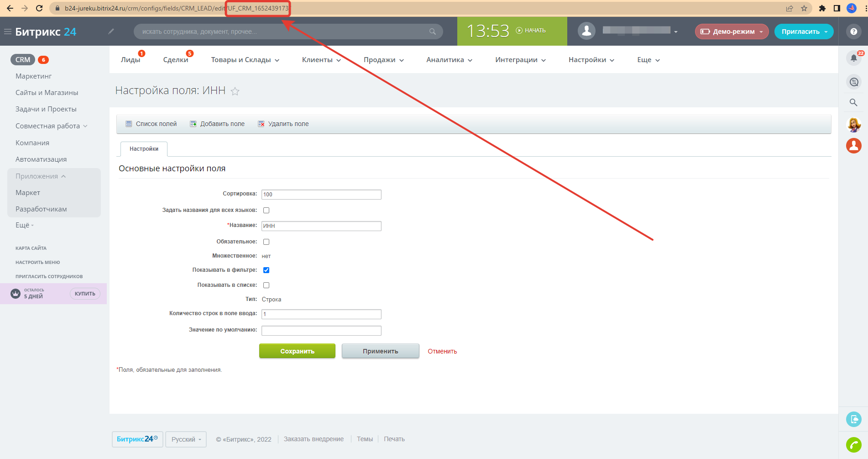The height and width of the screenshot is (459, 868).
Task: Click the green Сохранить button
Action: (x=297, y=351)
